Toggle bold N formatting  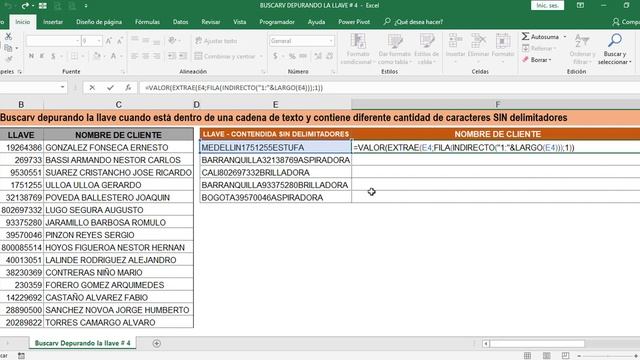click(31, 56)
